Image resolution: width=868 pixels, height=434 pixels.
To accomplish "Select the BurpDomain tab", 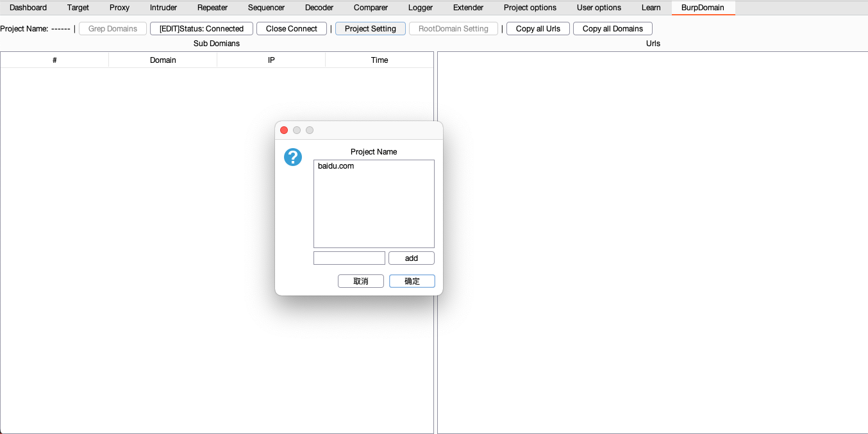I will tap(703, 8).
